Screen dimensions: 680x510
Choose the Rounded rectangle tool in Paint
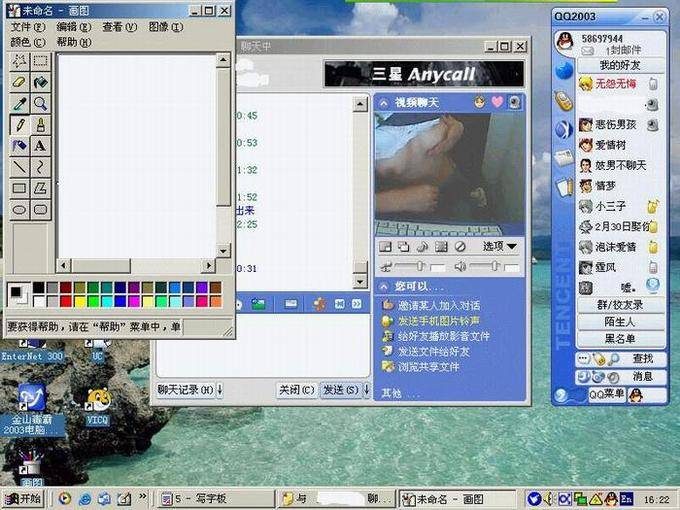[x=41, y=210]
